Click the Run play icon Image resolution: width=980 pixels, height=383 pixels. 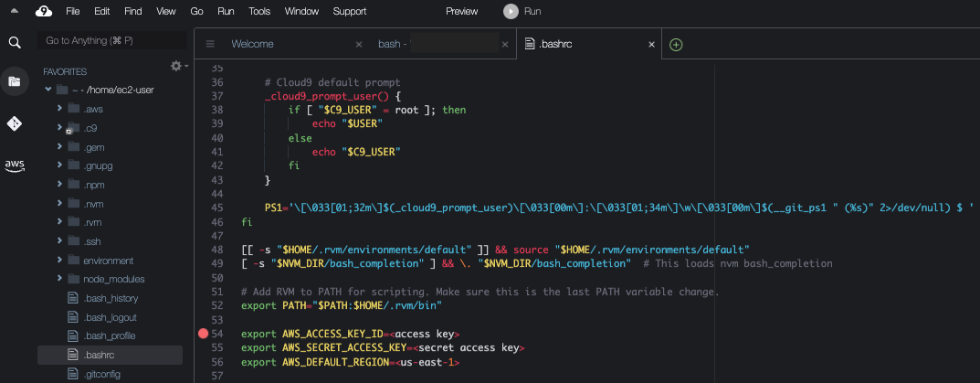(511, 11)
